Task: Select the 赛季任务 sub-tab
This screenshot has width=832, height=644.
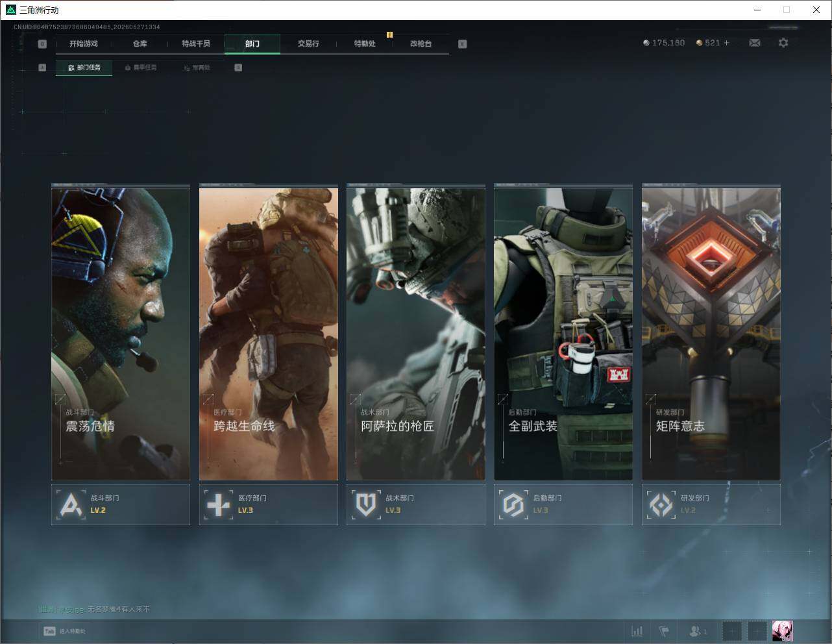Action: click(x=141, y=68)
